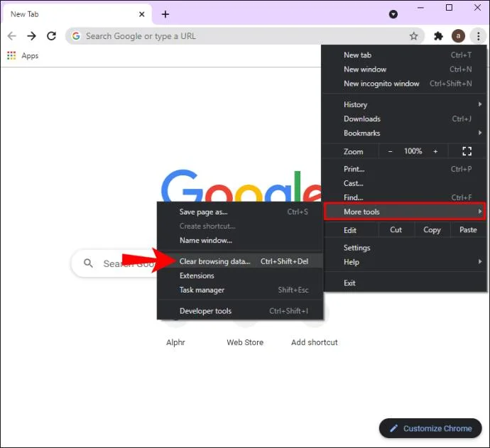
Task: Open Settings from the Chrome menu
Action: (x=404, y=248)
